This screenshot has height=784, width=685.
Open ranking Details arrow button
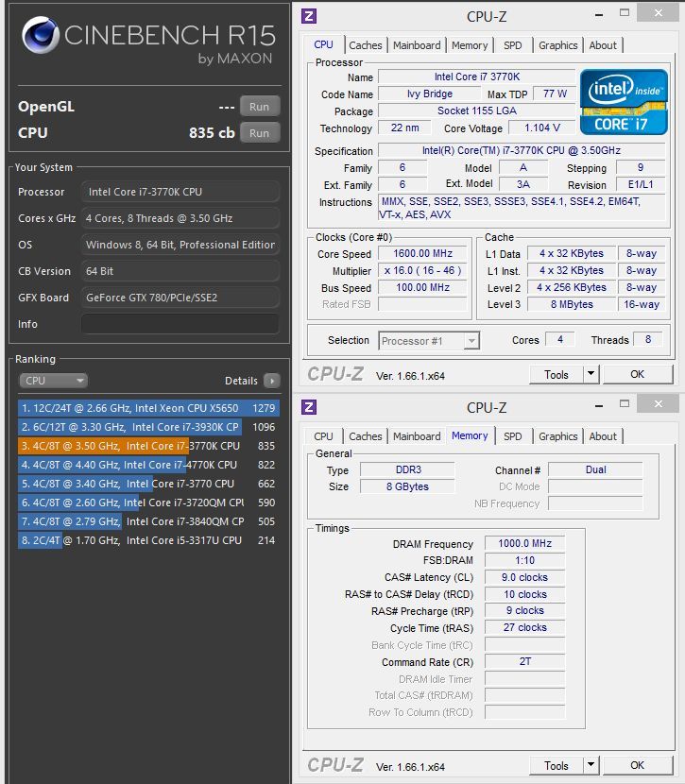click(x=272, y=381)
